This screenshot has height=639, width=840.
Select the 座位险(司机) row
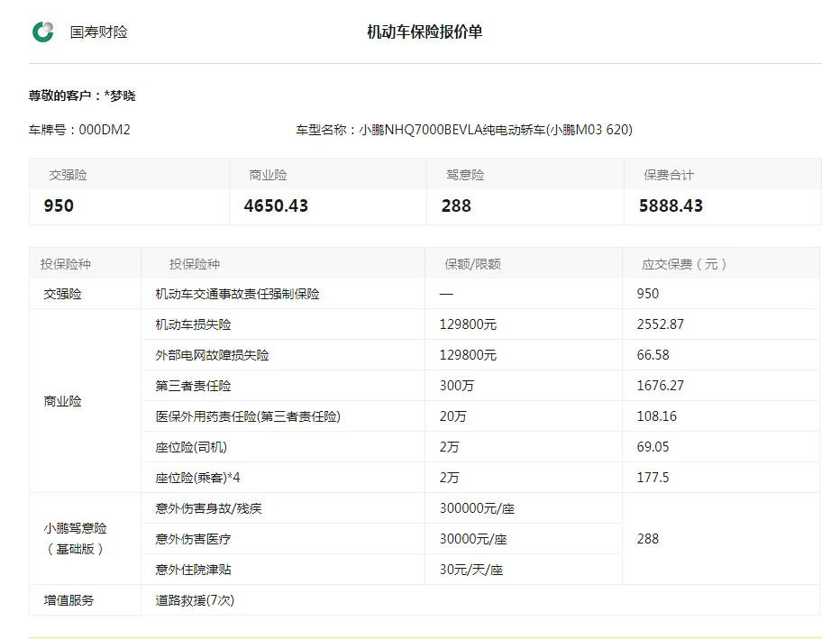(191, 447)
